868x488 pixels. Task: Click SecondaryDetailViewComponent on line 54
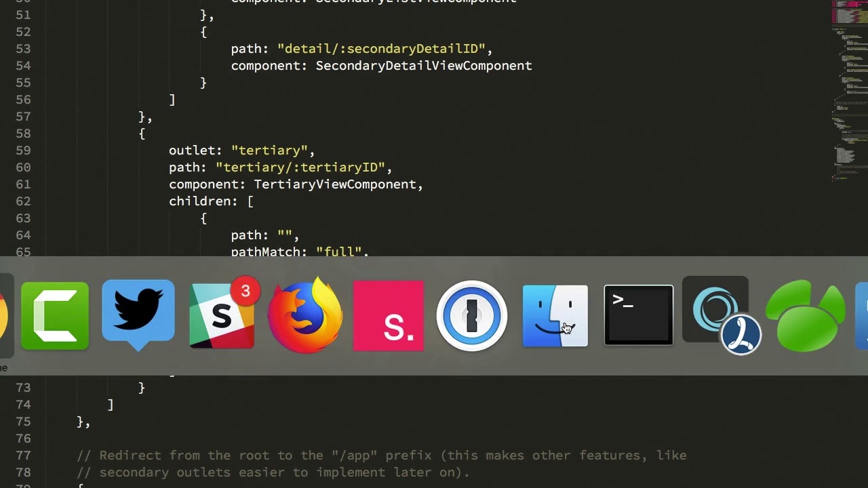[x=424, y=66]
